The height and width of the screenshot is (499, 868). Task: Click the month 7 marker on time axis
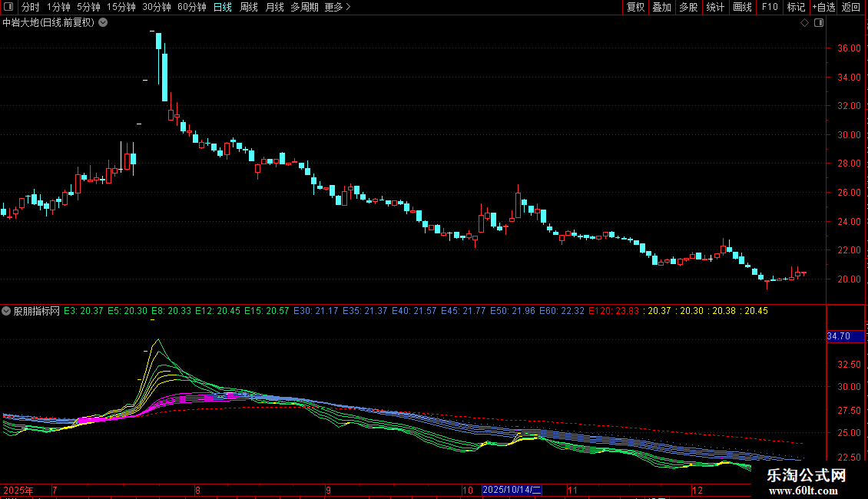click(55, 490)
